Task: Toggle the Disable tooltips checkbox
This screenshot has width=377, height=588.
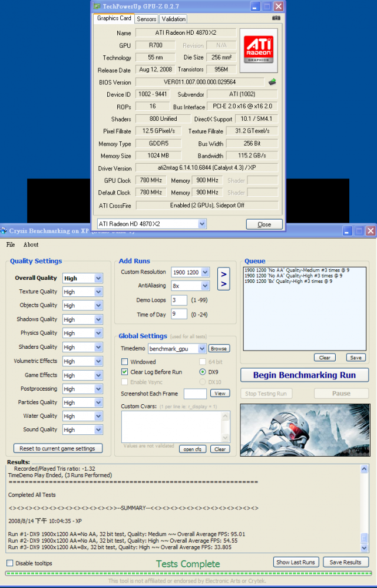Action: click(x=10, y=563)
